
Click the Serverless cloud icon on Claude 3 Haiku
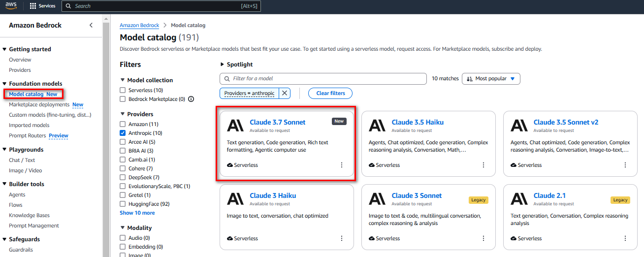pyautogui.click(x=230, y=239)
